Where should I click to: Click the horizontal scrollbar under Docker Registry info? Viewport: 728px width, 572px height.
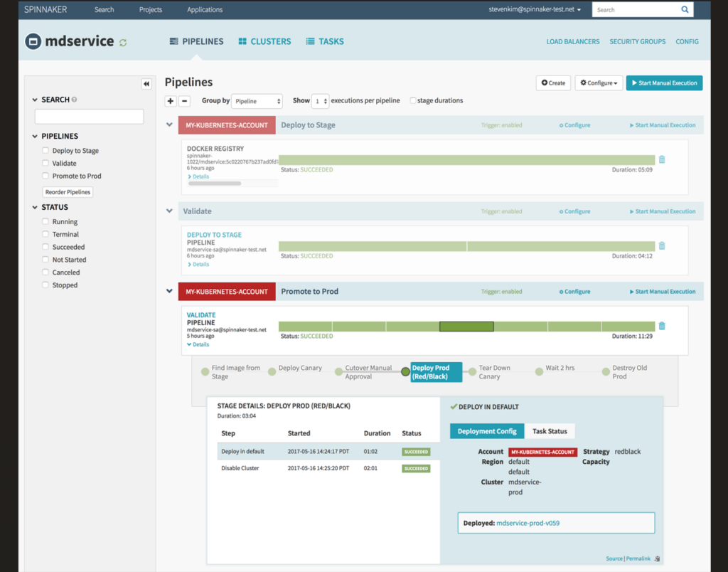coord(215,184)
